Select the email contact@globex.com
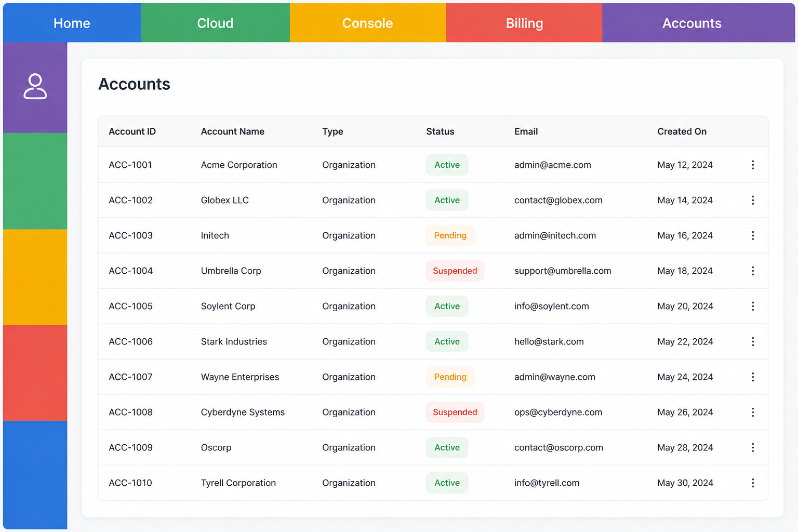Image resolution: width=798 pixels, height=532 pixels. coord(558,200)
